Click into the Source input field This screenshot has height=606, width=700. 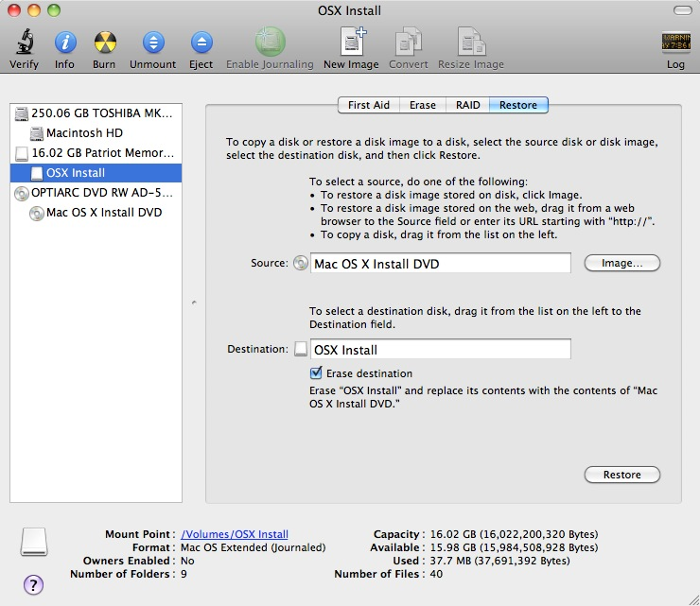click(x=440, y=263)
